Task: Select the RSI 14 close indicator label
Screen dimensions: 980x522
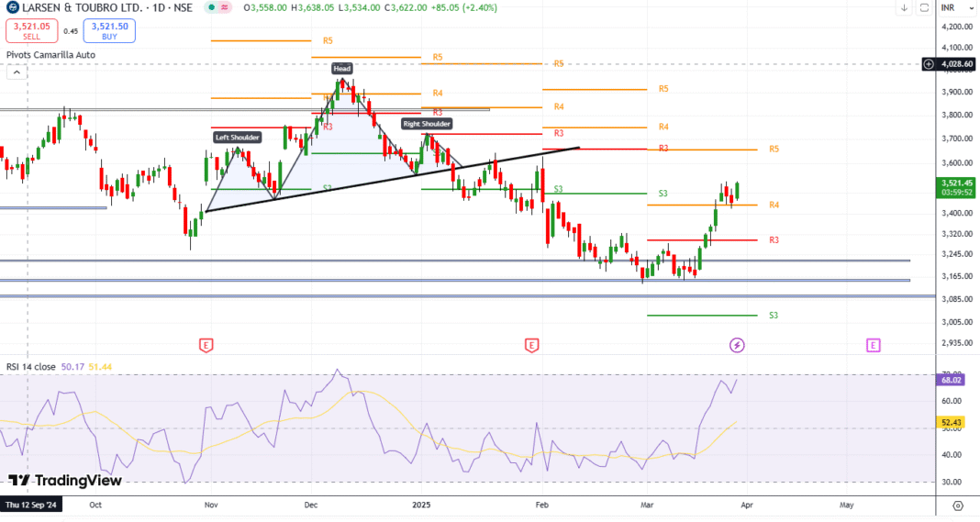Action: (x=31, y=366)
